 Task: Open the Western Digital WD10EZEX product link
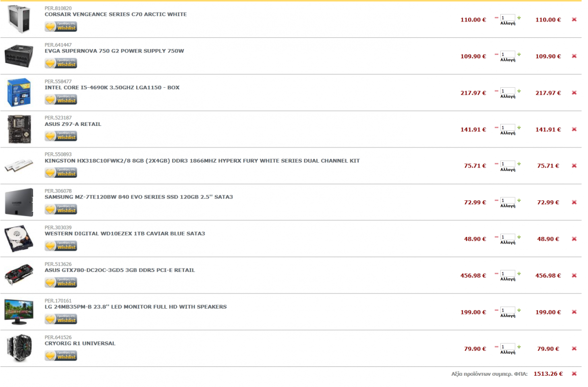click(125, 234)
